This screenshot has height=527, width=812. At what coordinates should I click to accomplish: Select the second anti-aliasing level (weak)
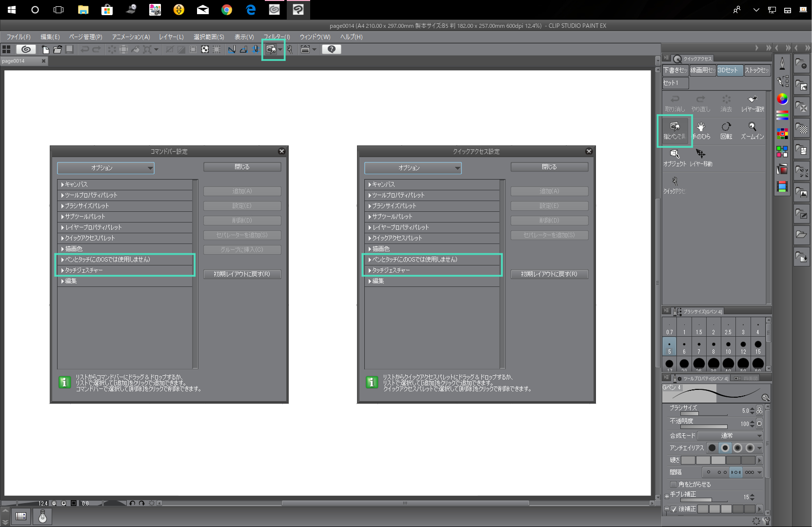coord(725,448)
